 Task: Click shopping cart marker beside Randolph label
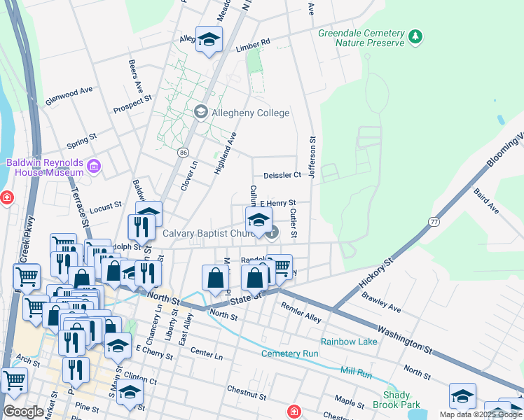(282, 267)
